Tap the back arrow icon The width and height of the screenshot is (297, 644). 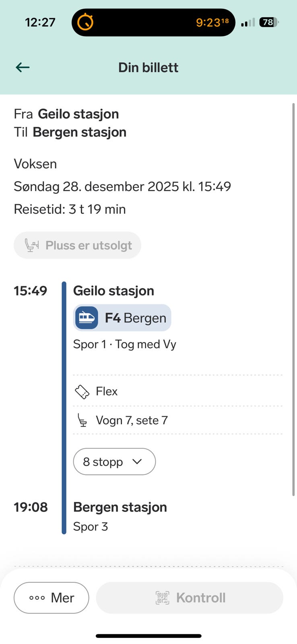(x=23, y=67)
